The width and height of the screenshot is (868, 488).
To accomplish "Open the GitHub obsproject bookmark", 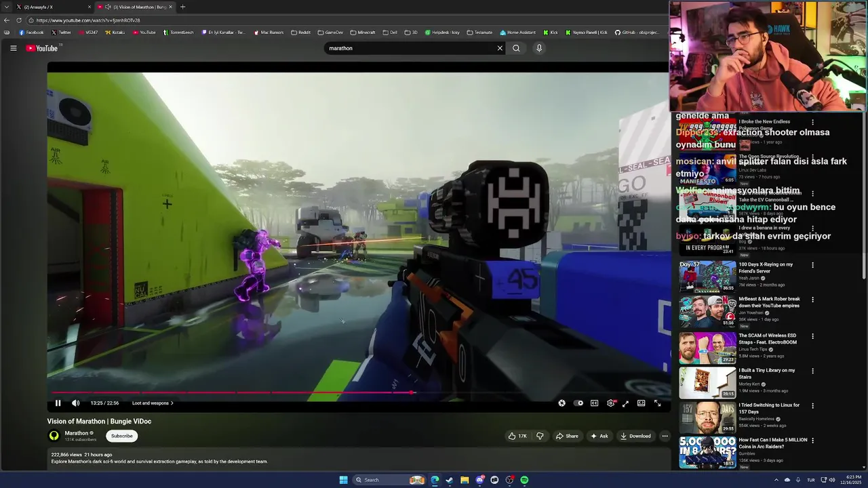I will [x=637, y=33].
